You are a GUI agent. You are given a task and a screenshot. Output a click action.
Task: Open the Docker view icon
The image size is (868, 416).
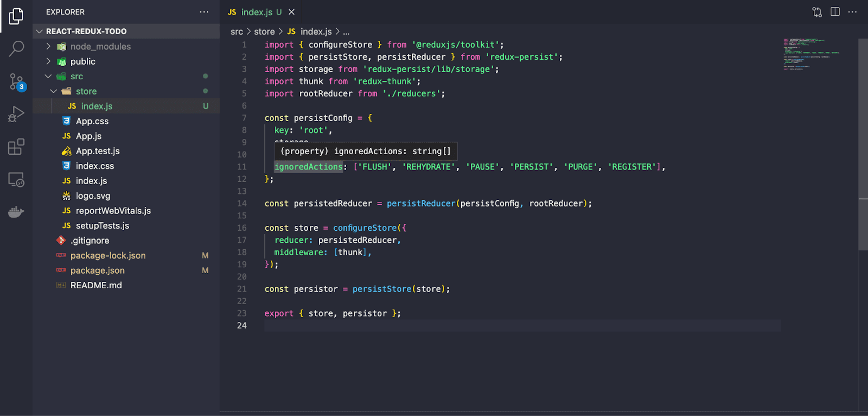tap(16, 212)
